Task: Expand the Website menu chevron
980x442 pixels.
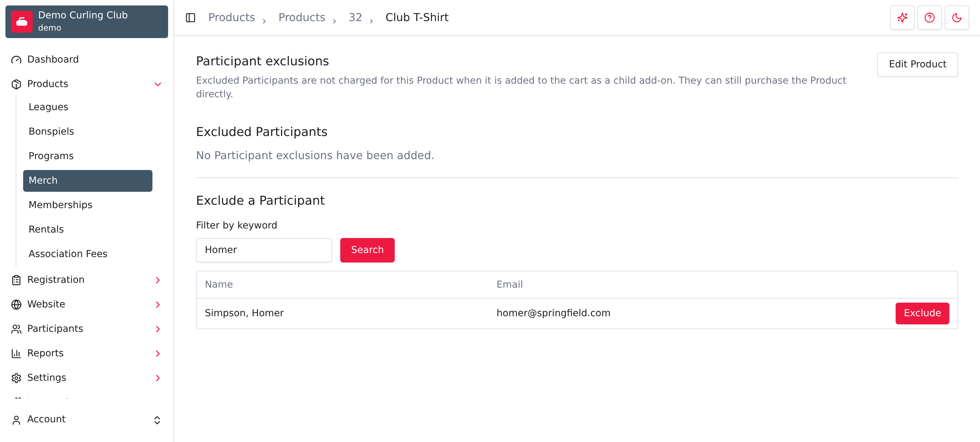Action: (158, 304)
